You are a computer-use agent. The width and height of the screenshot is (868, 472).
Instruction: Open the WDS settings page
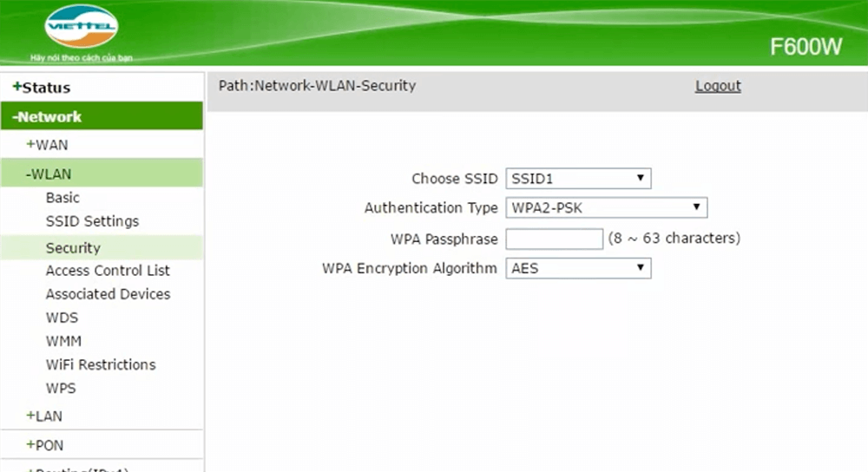point(62,318)
